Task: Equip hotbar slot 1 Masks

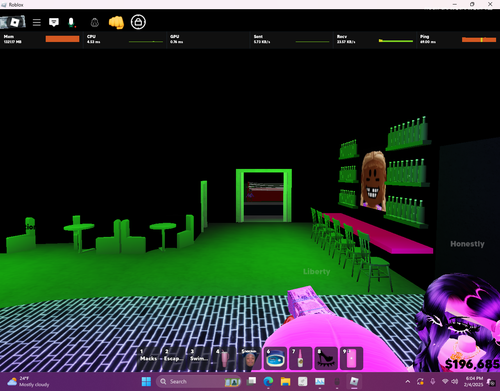Action: [x=149, y=358]
